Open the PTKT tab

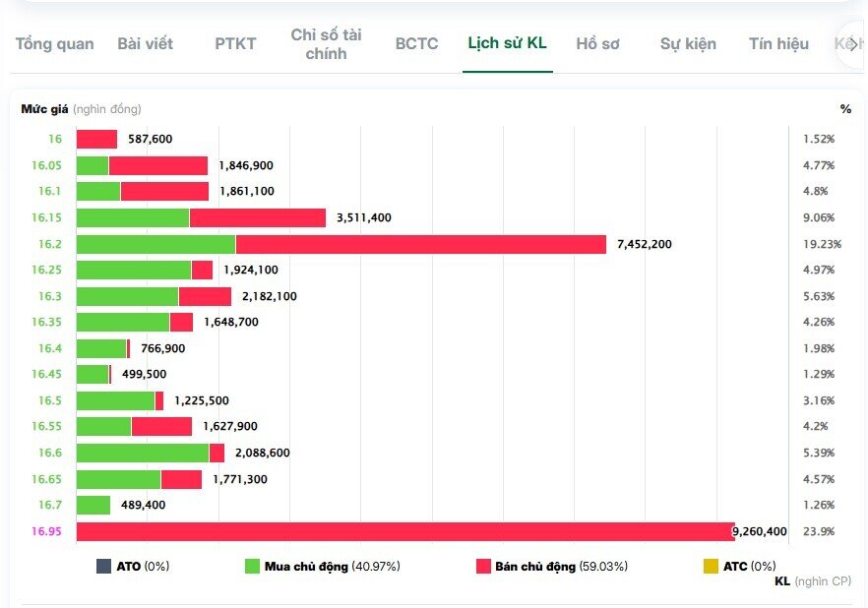[x=235, y=43]
